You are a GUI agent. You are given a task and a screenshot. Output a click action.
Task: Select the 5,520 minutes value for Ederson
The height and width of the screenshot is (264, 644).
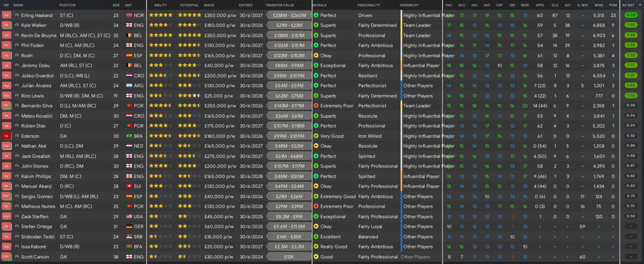coord(599,136)
